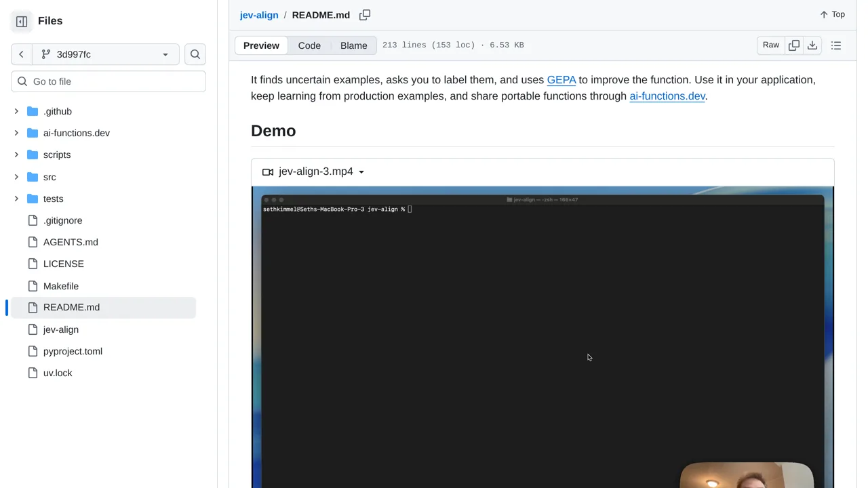Click the video camera icon beside jev-align-3.mp4

(268, 172)
